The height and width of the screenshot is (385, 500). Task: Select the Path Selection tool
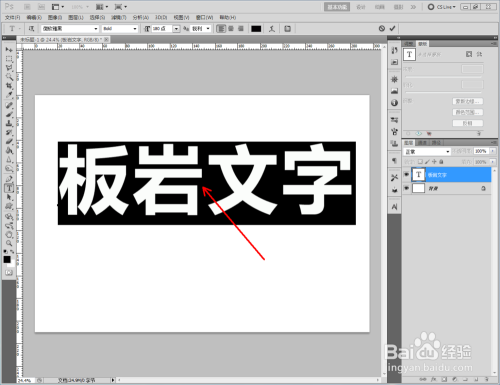pyautogui.click(x=9, y=197)
